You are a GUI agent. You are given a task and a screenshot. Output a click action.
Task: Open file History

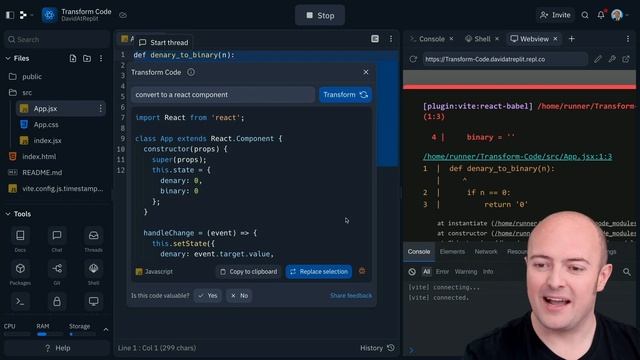pos(377,348)
